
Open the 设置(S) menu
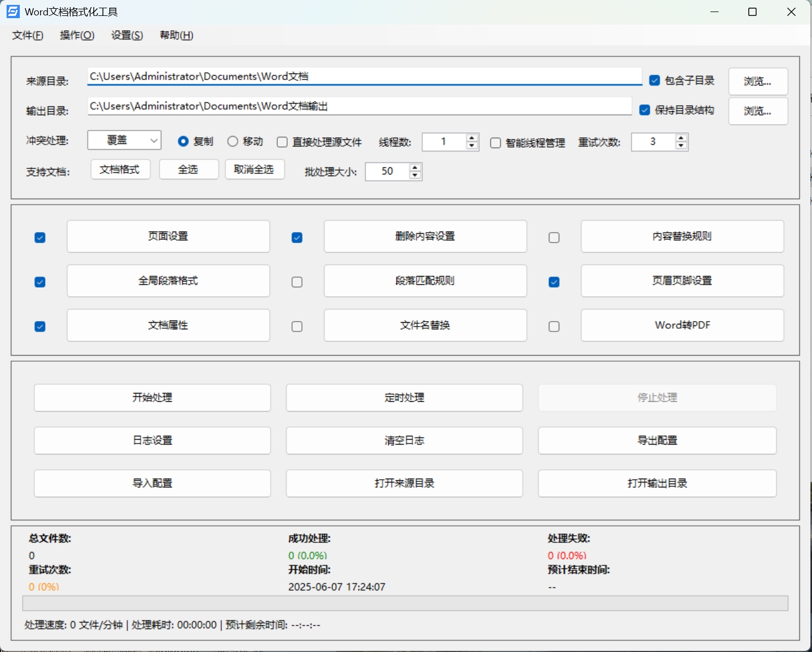(x=127, y=35)
